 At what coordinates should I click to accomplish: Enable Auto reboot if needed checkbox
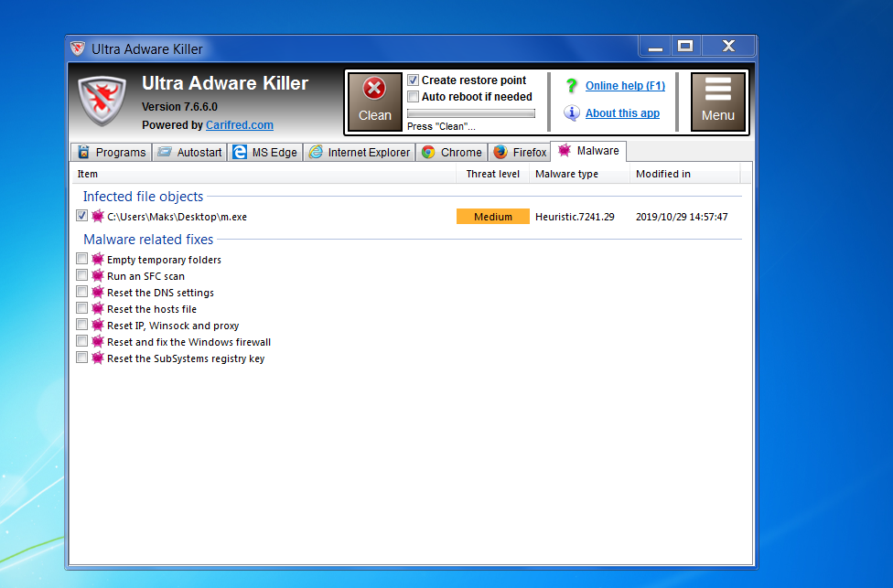pyautogui.click(x=413, y=97)
